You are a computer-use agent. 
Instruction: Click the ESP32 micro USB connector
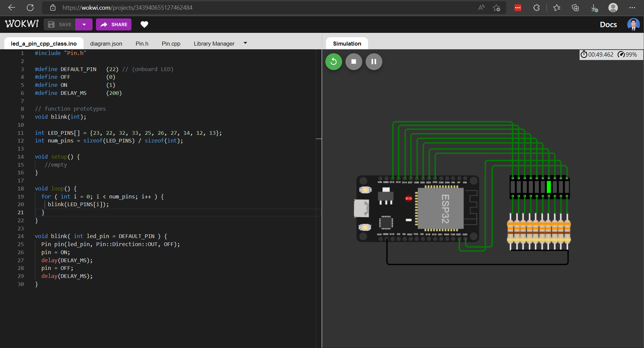[361, 208]
